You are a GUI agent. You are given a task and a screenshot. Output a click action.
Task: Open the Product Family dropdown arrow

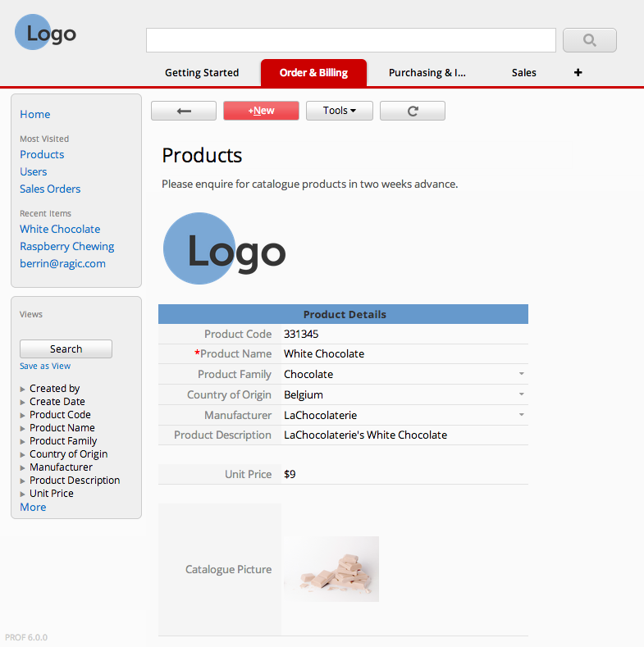coord(522,374)
